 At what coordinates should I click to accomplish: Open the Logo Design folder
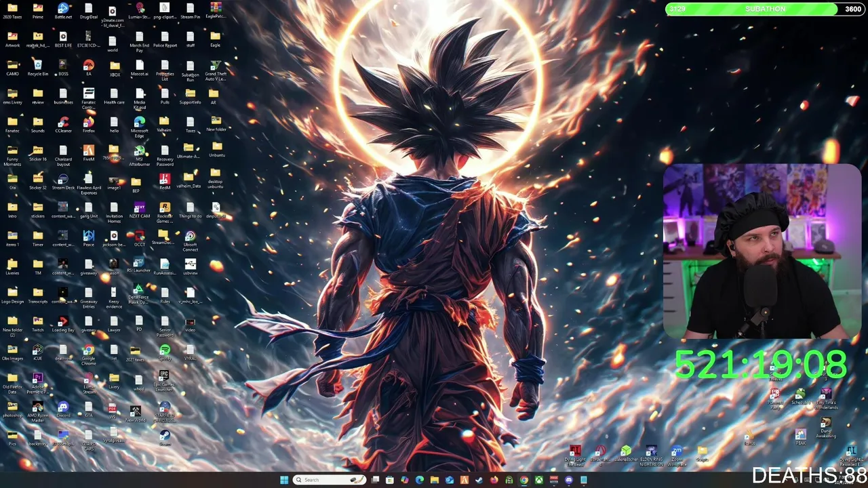coord(12,296)
